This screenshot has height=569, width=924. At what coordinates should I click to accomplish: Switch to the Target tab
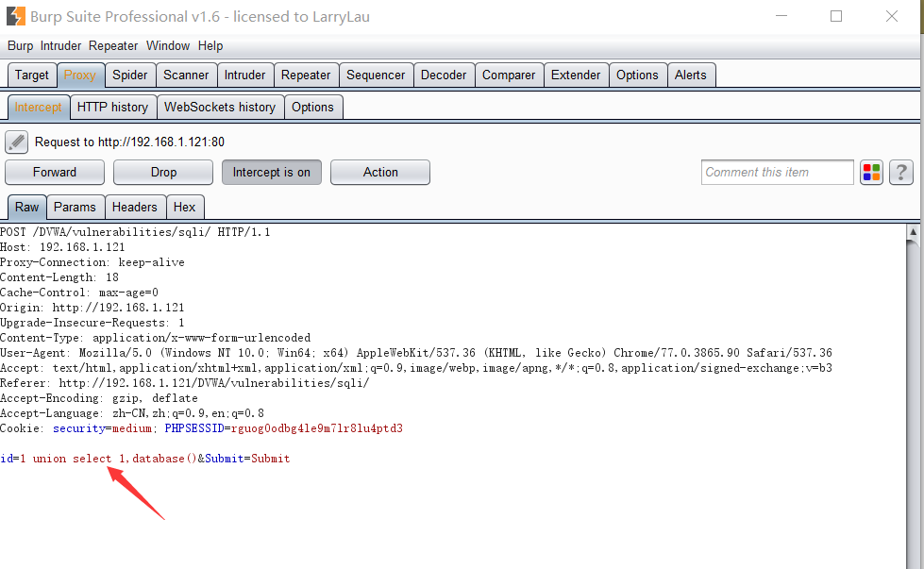32,75
